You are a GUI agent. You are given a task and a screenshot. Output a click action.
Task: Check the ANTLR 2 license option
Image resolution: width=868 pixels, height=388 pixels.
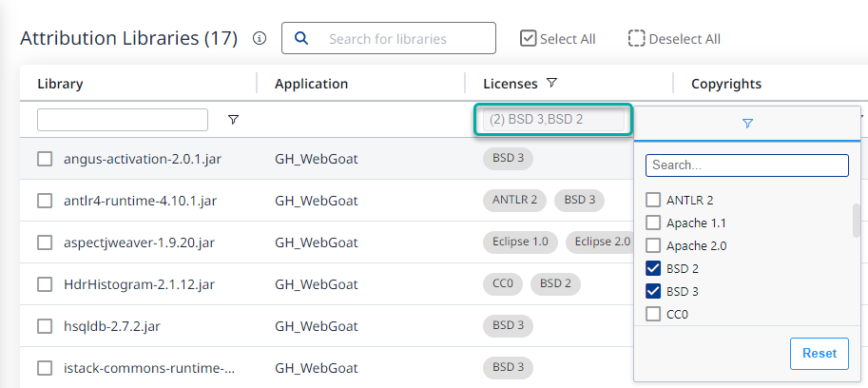pos(653,200)
